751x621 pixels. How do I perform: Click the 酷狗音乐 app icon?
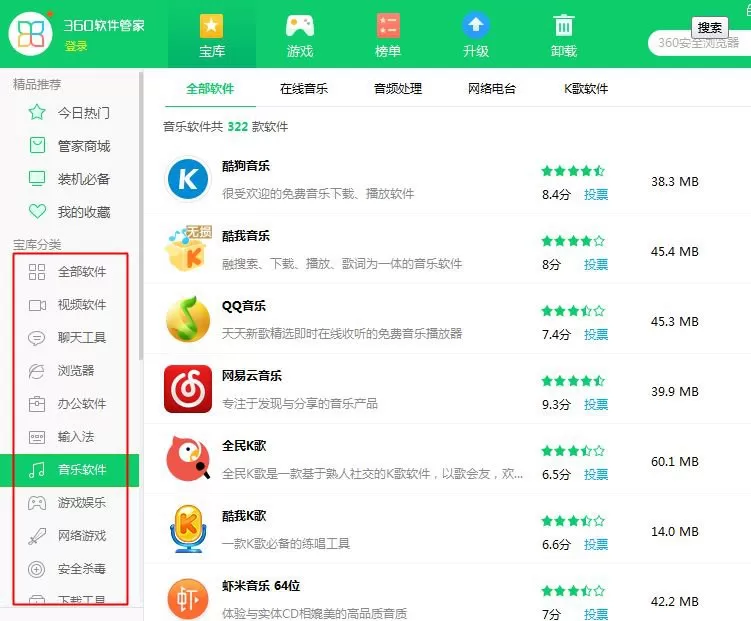click(188, 179)
